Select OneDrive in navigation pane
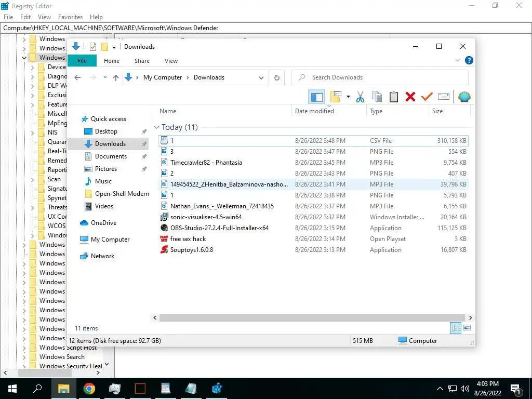This screenshot has height=399, width=532. (103, 223)
